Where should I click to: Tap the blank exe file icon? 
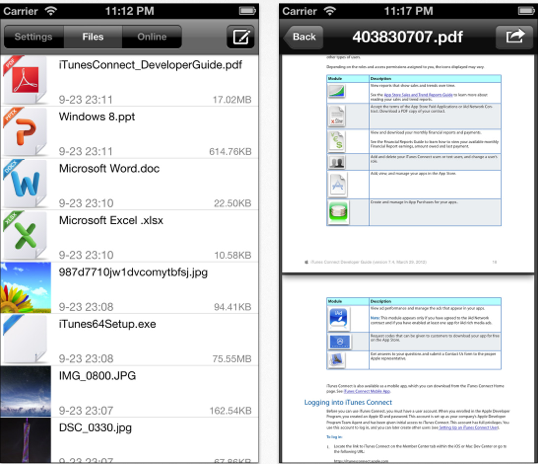(x=25, y=339)
